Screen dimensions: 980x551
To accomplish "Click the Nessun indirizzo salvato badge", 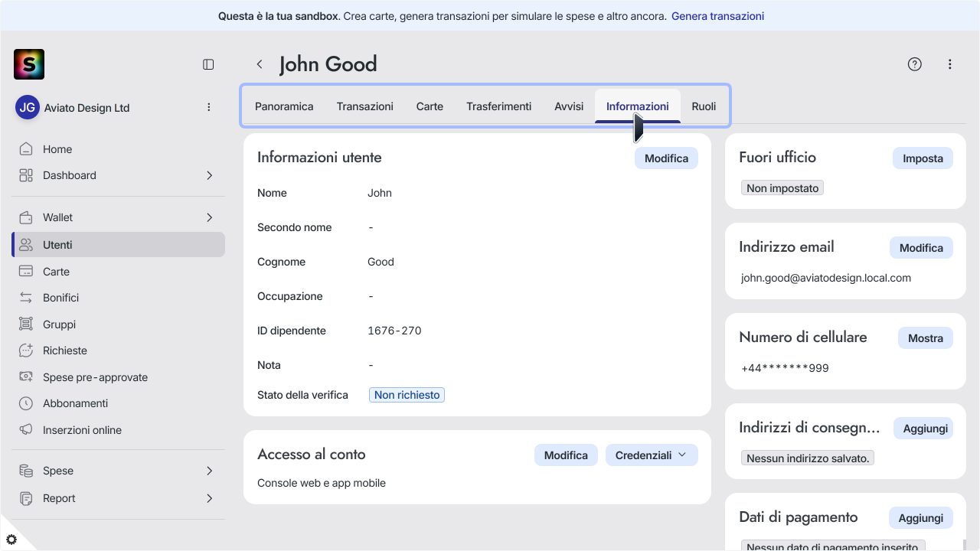I will point(808,458).
